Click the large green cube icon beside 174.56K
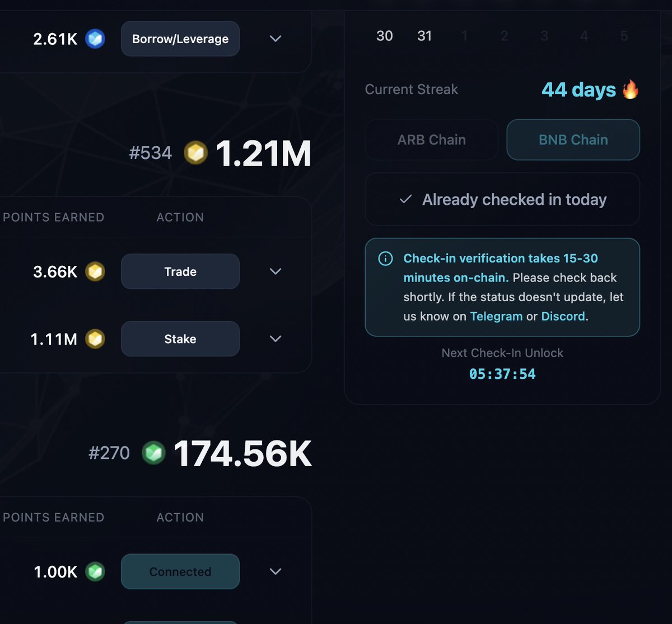 153,453
